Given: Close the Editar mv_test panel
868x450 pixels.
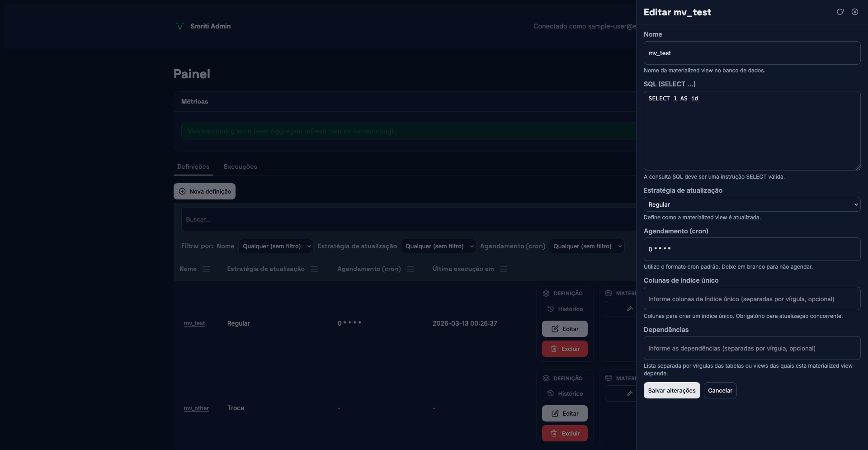Looking at the screenshot, I should point(855,12).
